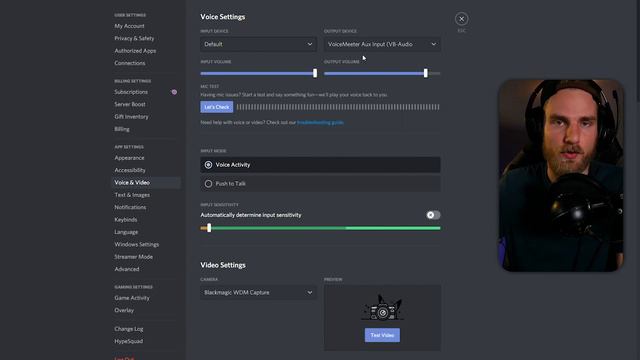Toggle automatically determine input sensitivity switch
The width and height of the screenshot is (640, 360).
(433, 215)
